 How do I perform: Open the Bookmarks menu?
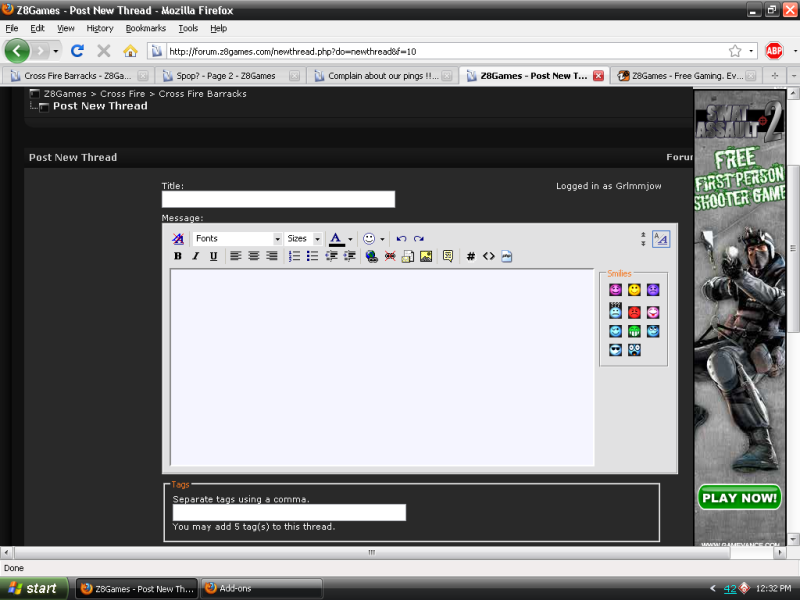point(145,29)
